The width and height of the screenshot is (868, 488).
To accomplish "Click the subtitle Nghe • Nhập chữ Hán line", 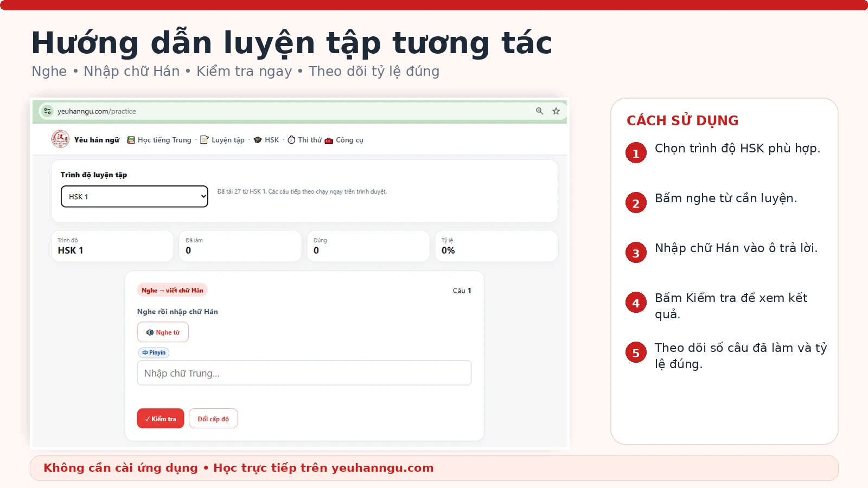I will [235, 72].
